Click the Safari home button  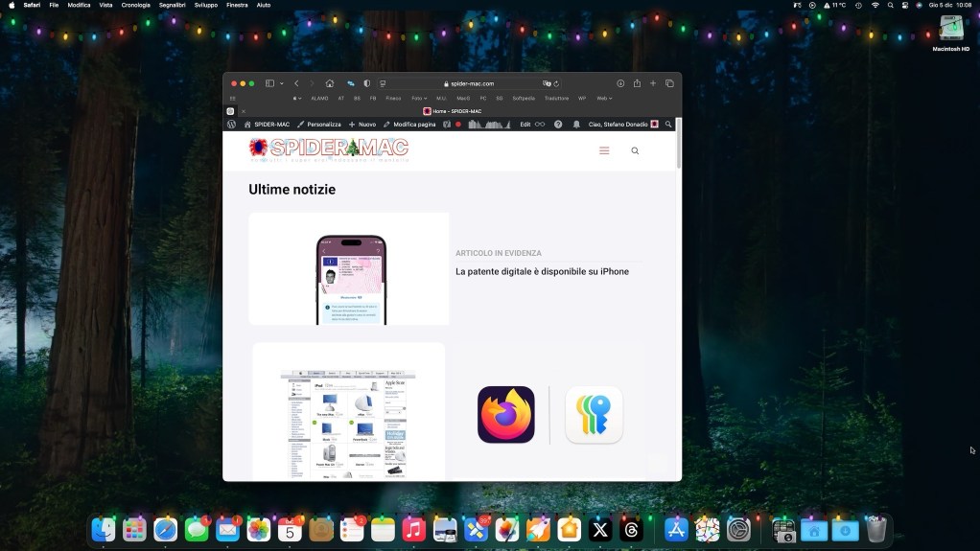329,83
